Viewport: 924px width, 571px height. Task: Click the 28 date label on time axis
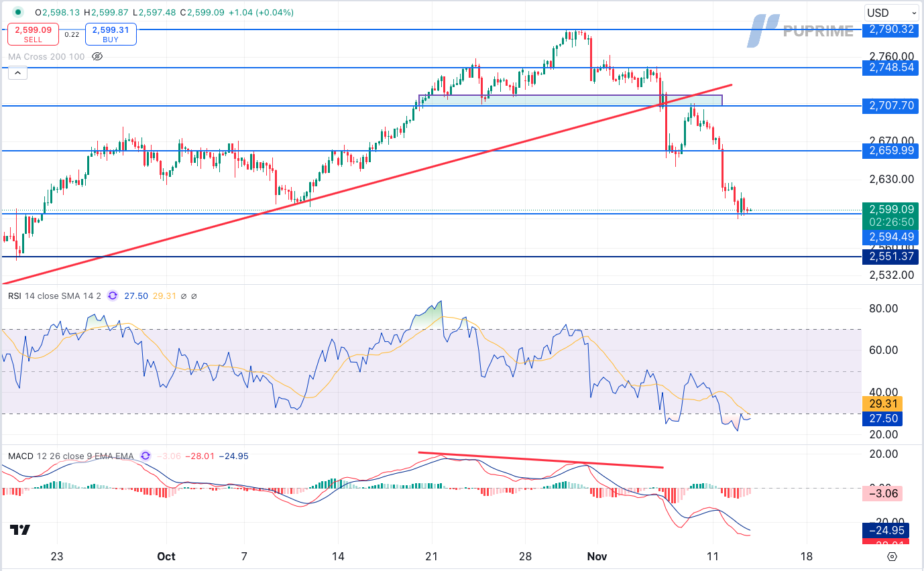[x=526, y=557]
